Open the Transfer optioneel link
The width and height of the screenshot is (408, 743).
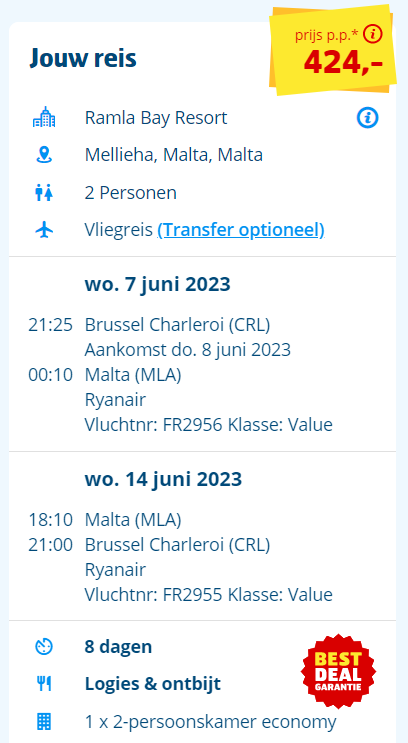tap(241, 230)
